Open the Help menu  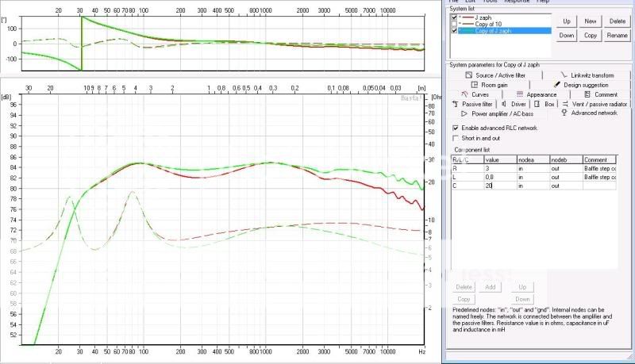point(543,2)
